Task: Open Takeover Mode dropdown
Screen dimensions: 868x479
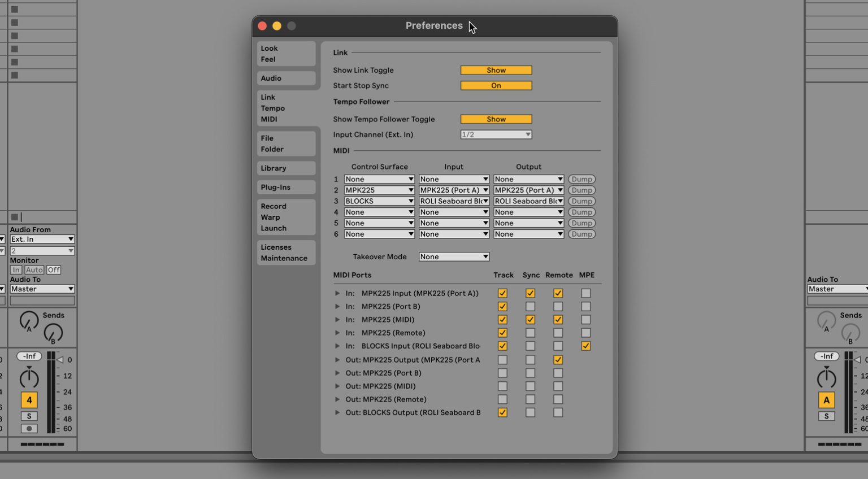Action: pyautogui.click(x=454, y=257)
